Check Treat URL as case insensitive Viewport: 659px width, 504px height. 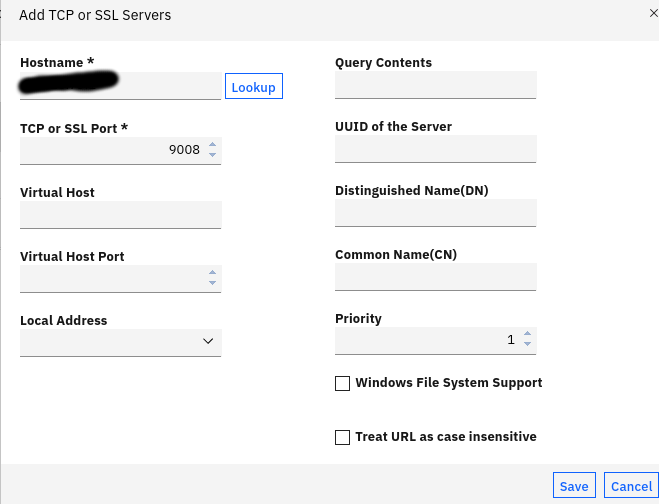coord(342,437)
